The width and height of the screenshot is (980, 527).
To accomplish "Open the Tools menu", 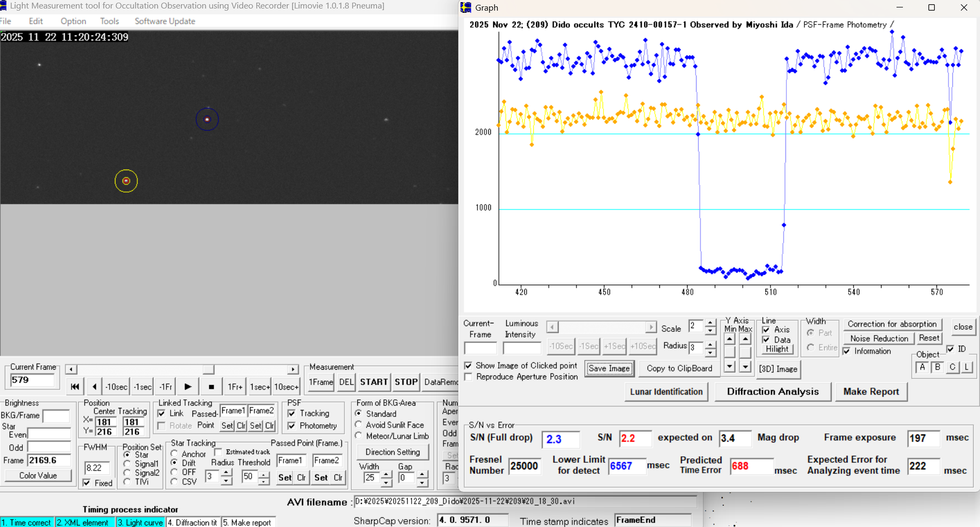I will [109, 21].
